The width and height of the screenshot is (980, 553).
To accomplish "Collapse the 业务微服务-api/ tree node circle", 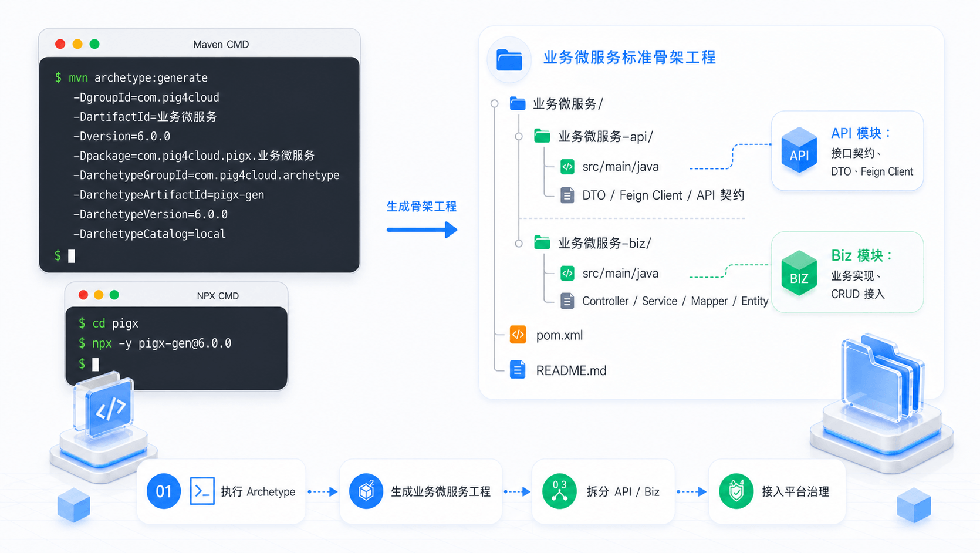I will (519, 137).
